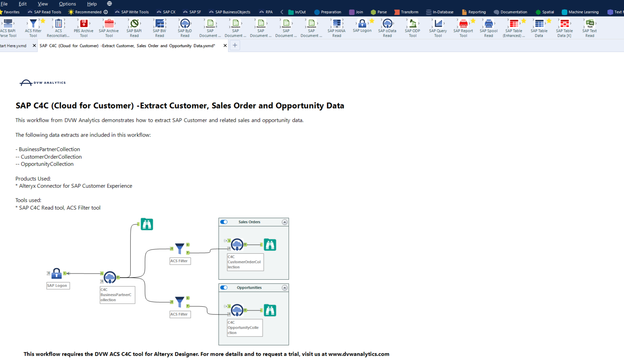624x364 pixels.
Task: Disable the Sales Orders container toggle
Action: coord(224,222)
